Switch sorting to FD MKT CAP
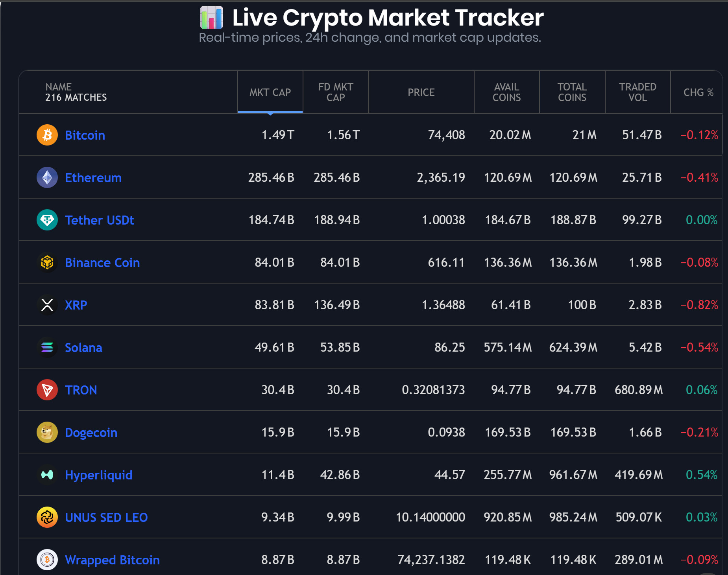The height and width of the screenshot is (575, 728). pyautogui.click(x=335, y=92)
